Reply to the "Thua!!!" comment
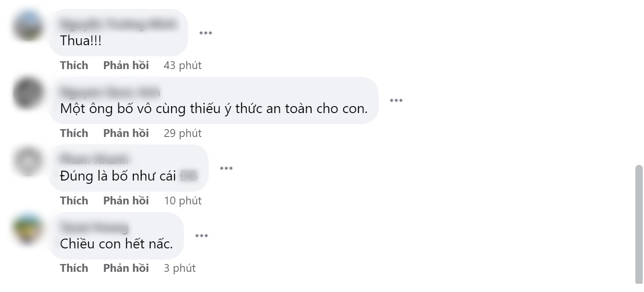 coord(126,65)
